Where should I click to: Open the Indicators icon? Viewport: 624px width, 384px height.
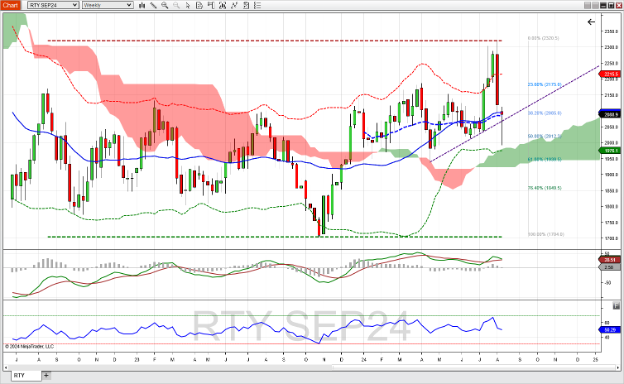coord(234,5)
